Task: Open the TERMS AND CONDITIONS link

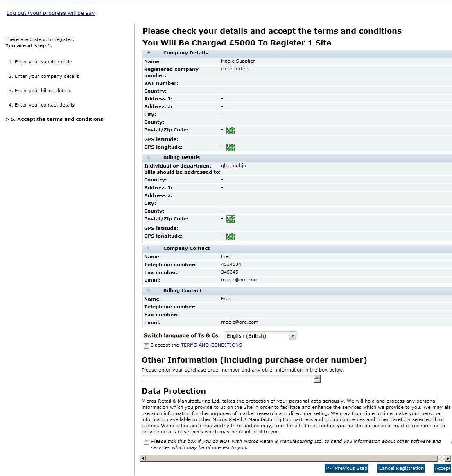Action: pyautogui.click(x=211, y=345)
